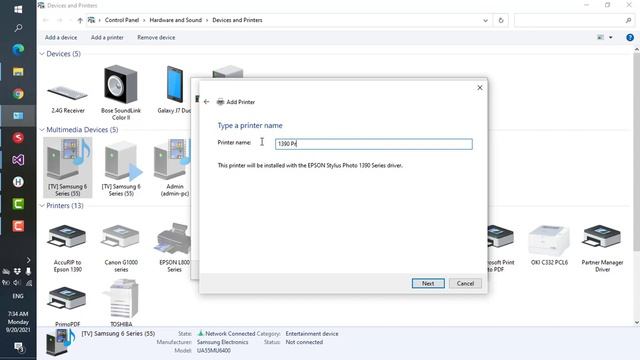
Task: Launch Google Chrome from taskbar
Action: tap(18, 94)
